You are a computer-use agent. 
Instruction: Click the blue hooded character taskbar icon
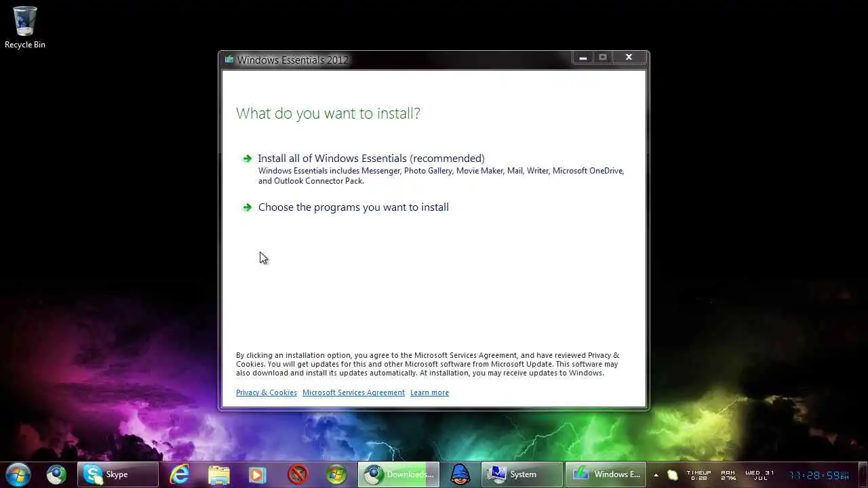coord(460,474)
